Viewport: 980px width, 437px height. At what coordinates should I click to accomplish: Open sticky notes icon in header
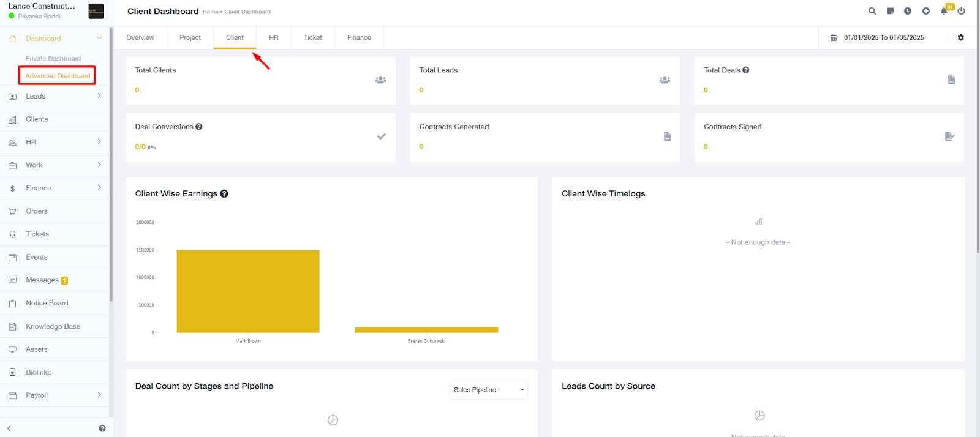pos(890,11)
